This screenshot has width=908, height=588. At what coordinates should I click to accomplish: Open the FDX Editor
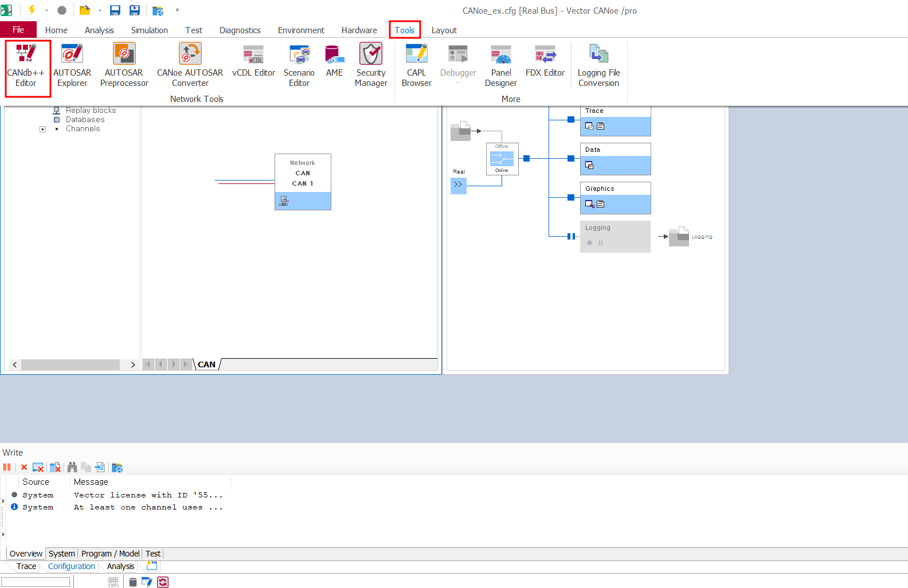pyautogui.click(x=545, y=61)
